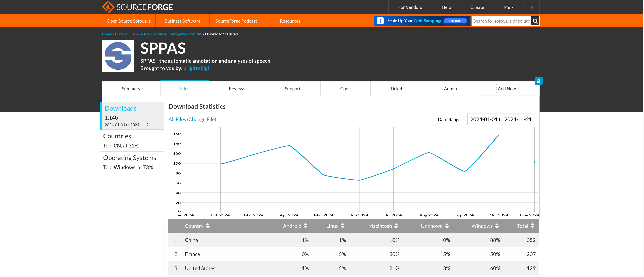The image size is (644, 277).
Task: Click downloads count 1,140
Action: [x=111, y=118]
